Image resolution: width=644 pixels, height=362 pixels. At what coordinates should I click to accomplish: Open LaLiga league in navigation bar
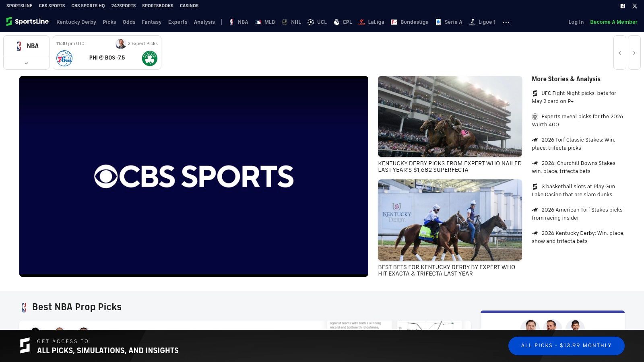tap(372, 22)
